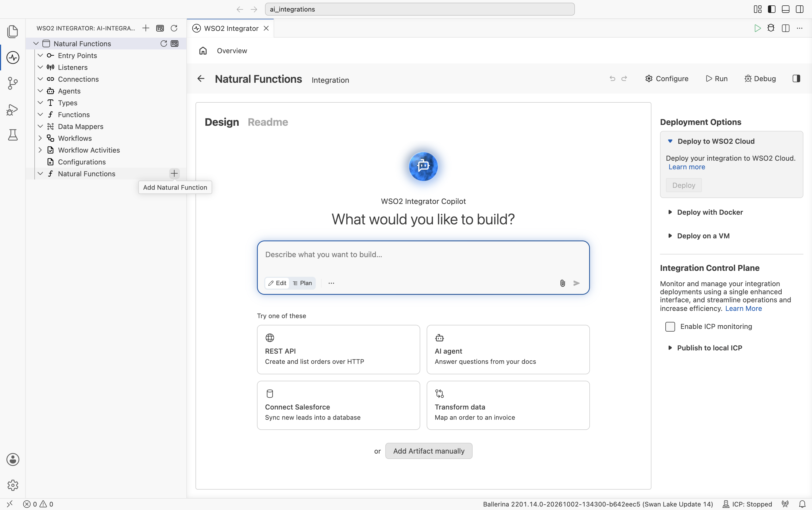Click the Add Natural Function plus icon
812x510 pixels.
coord(174,173)
